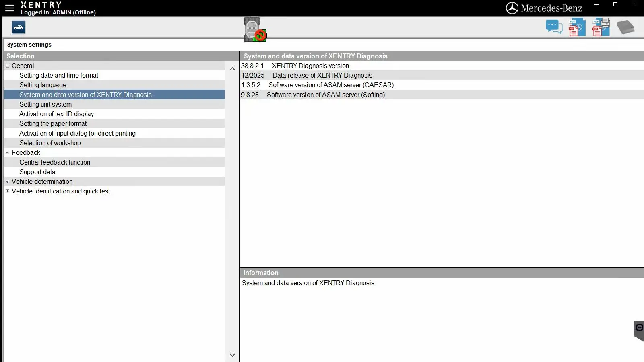Click the Softing version value 9.8.28
644x362 pixels.
250,95
